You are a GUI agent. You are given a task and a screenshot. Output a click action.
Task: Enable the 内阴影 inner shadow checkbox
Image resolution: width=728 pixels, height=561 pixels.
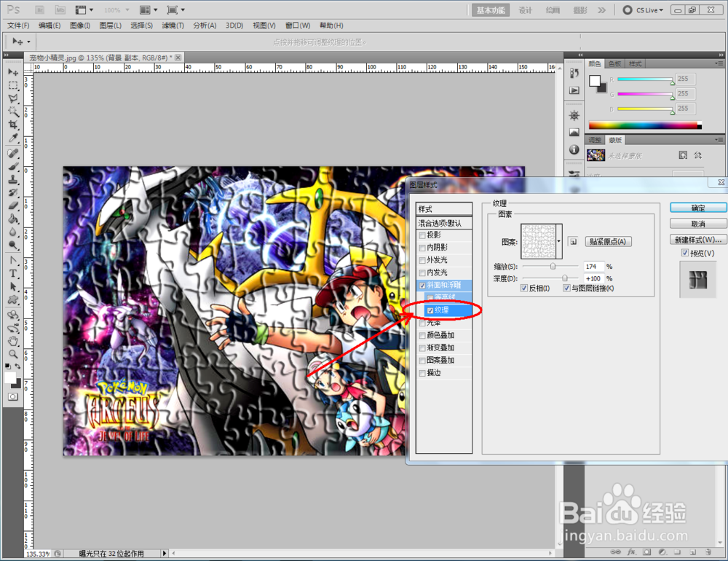click(422, 248)
